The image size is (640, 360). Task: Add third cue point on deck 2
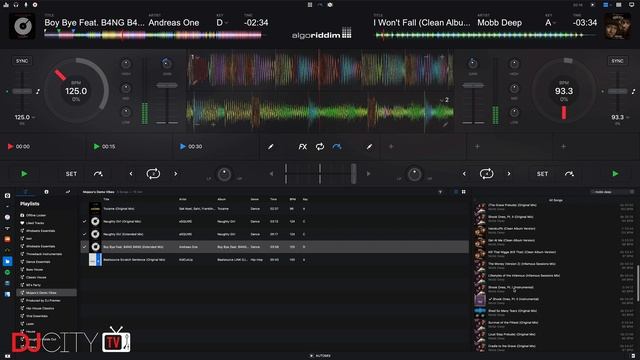[563, 147]
